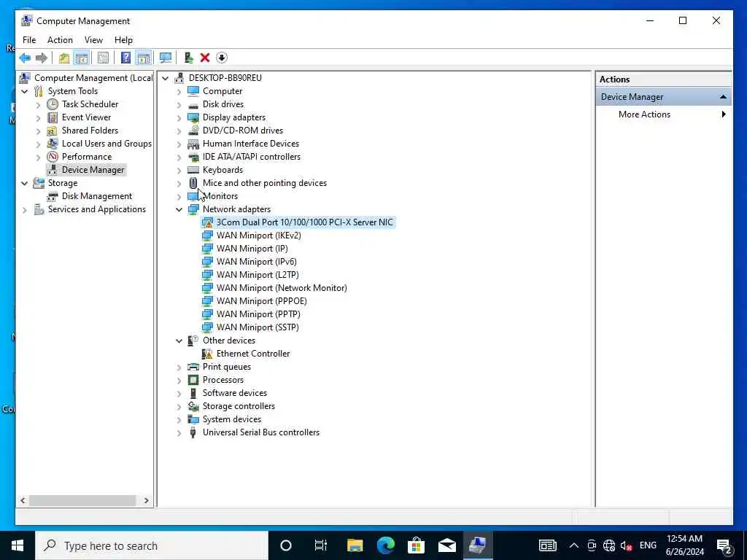The width and height of the screenshot is (747, 560).
Task: Click the Storage controllers category icon
Action: click(193, 406)
